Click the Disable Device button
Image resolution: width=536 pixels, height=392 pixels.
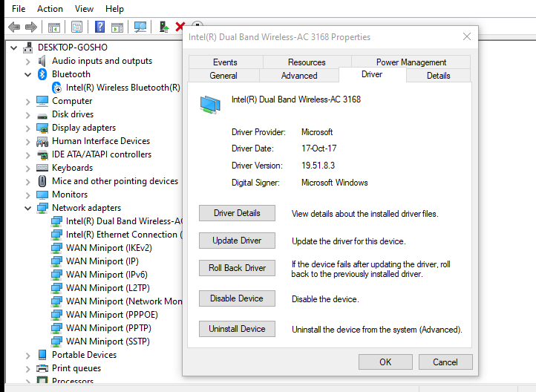coord(237,298)
